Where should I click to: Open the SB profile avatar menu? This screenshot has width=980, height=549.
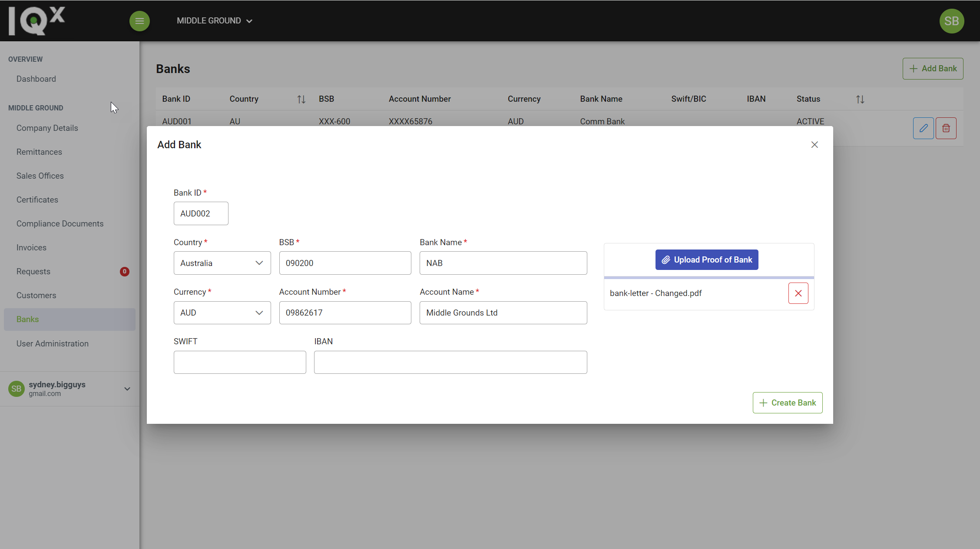point(951,21)
